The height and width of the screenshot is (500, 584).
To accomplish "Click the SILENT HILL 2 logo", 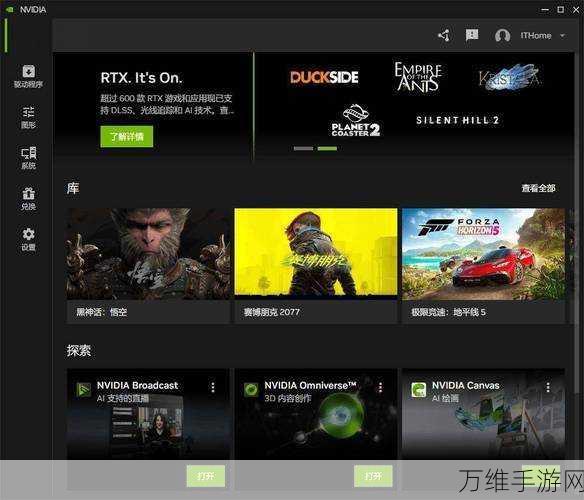I will [x=457, y=120].
